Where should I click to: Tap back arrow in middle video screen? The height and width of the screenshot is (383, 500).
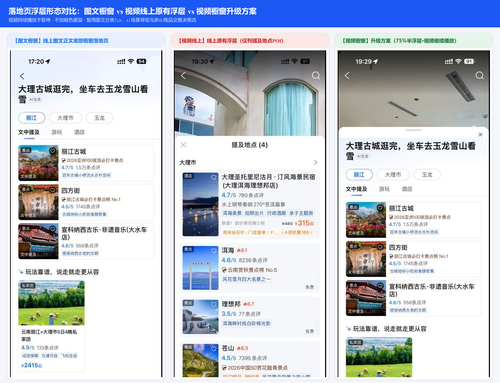tap(183, 76)
